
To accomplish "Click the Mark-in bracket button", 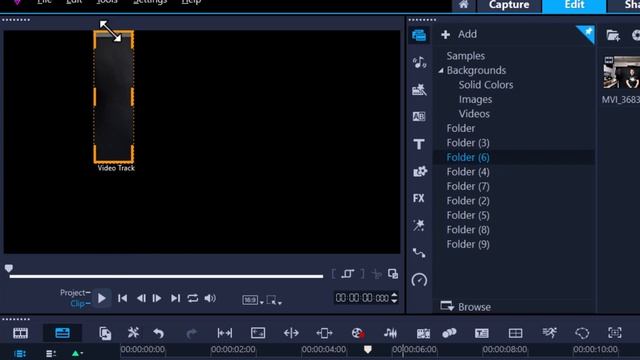I will [333, 274].
